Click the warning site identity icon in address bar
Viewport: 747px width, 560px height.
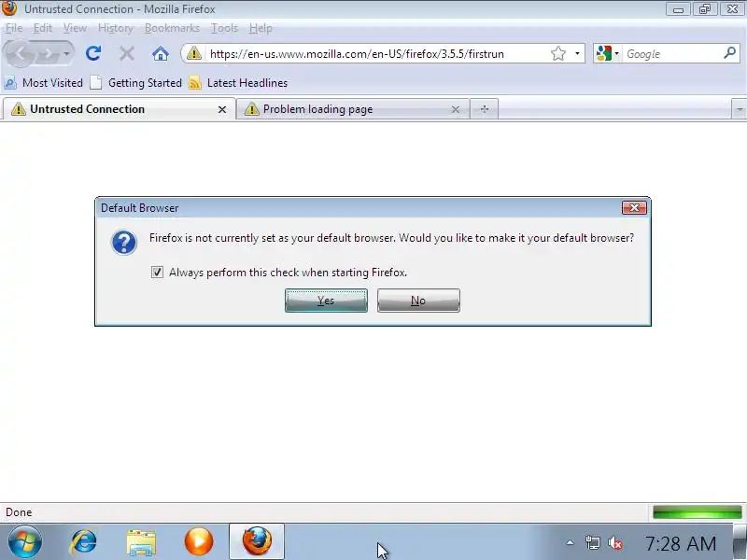click(194, 53)
